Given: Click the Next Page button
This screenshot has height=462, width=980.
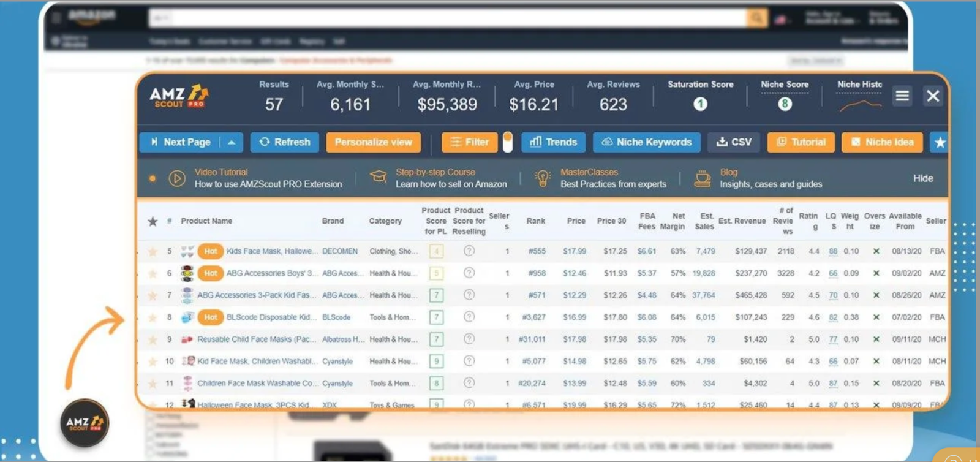Looking at the screenshot, I should click(180, 142).
